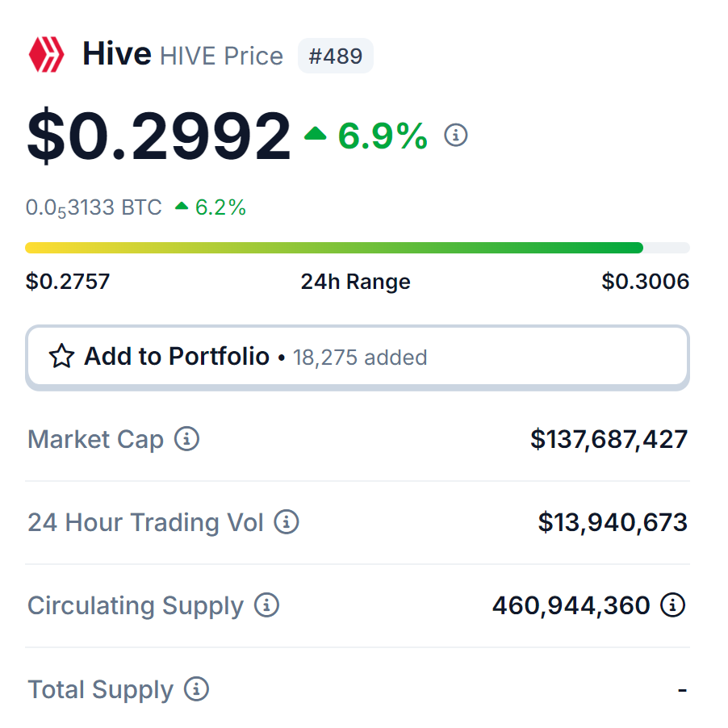The height and width of the screenshot is (728, 728).
Task: Click info icon next to 460,944,360 value
Action: [x=673, y=605]
